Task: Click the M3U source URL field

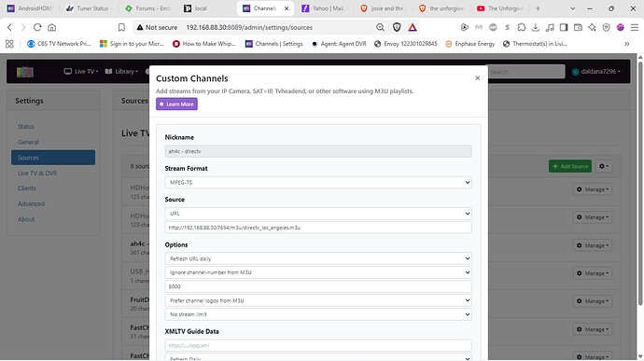Action: (318, 228)
